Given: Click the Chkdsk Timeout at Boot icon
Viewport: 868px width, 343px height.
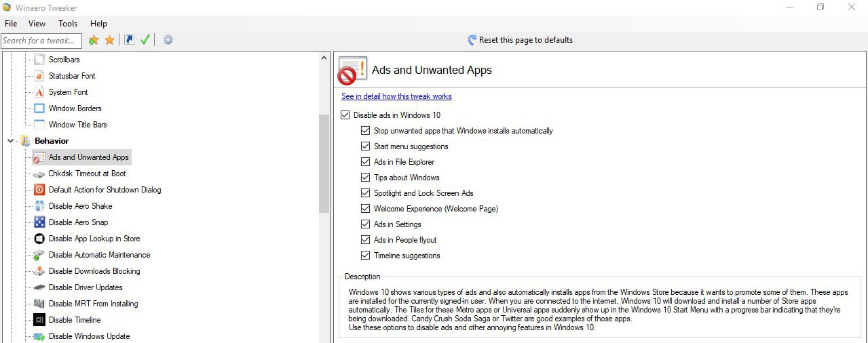Looking at the screenshot, I should 39,174.
